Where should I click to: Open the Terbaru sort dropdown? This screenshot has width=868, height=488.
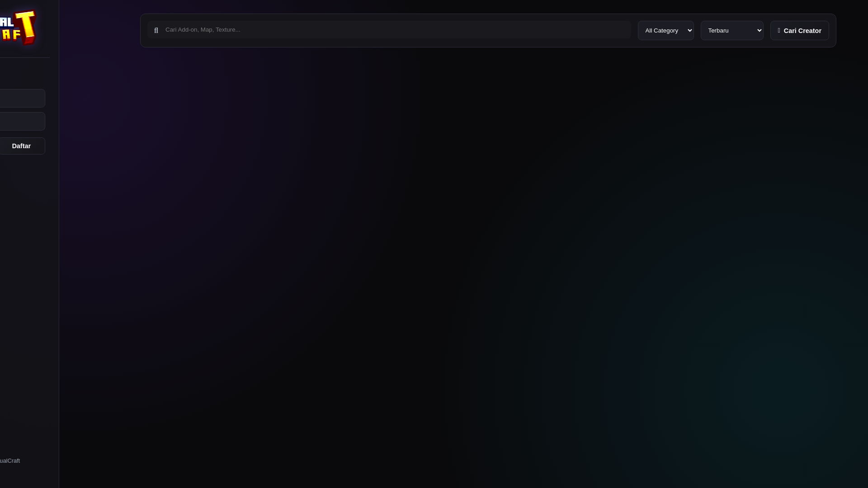click(x=732, y=31)
